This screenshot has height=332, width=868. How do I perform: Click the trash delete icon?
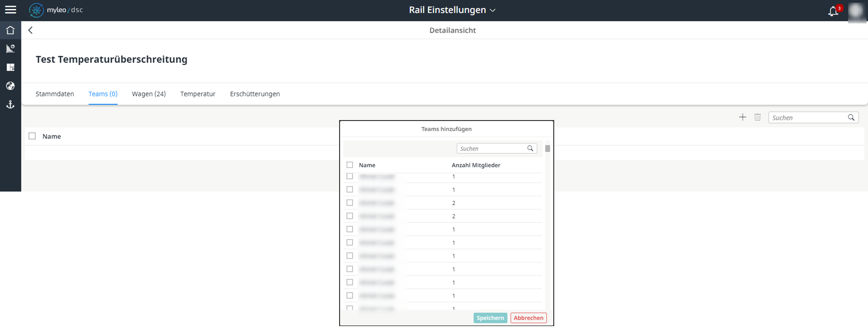point(757,117)
